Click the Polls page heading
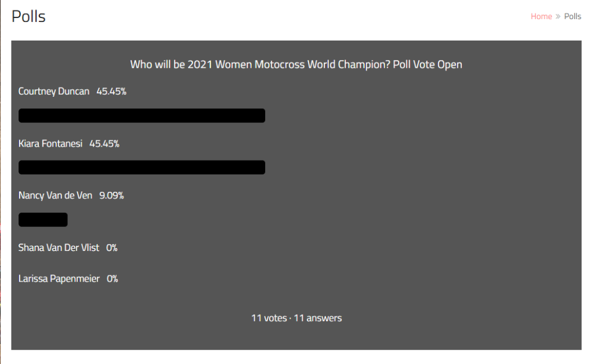The width and height of the screenshot is (594, 364). [28, 16]
